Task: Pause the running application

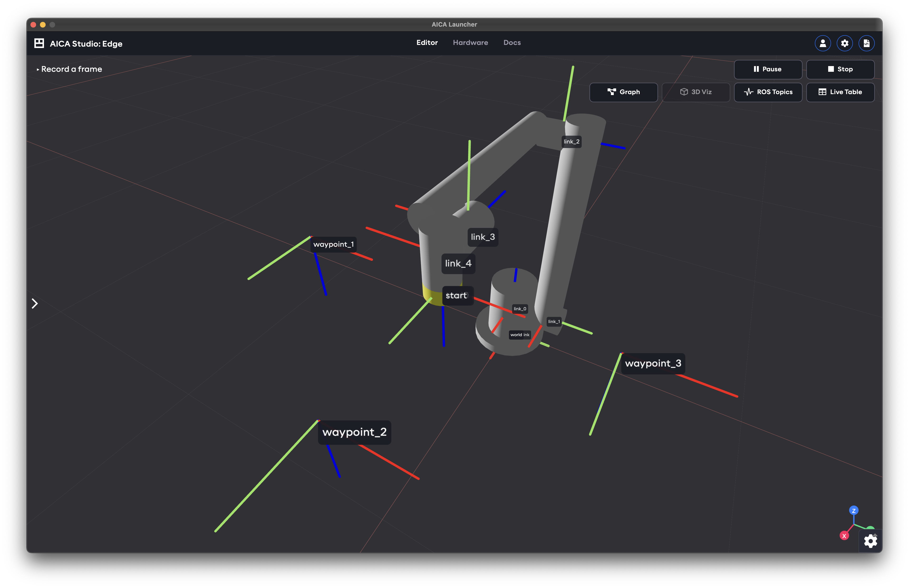Action: coord(768,69)
